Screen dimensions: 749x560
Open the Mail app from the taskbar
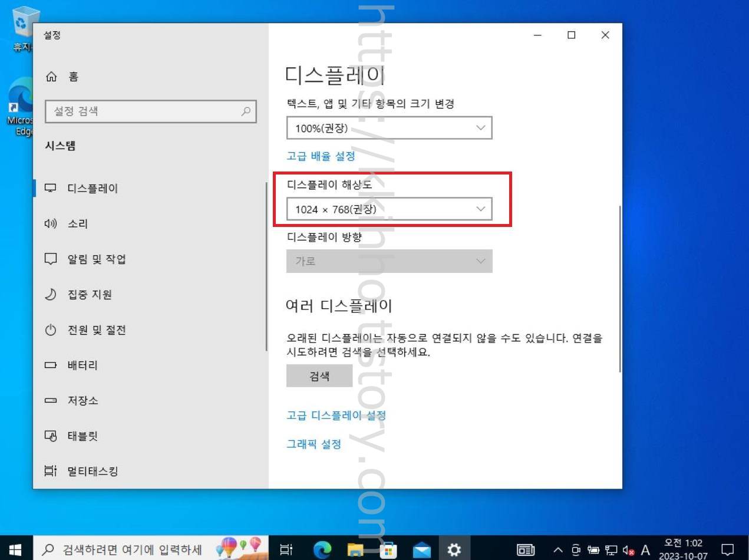point(421,549)
